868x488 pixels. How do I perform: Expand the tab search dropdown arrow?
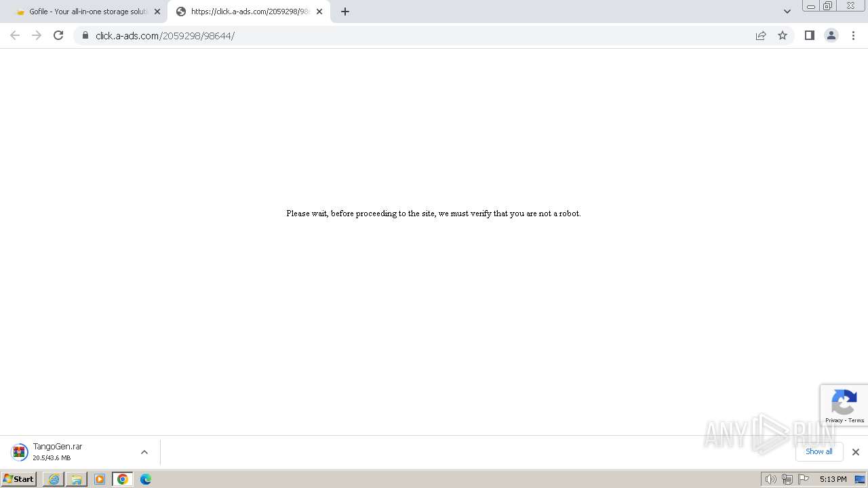tap(787, 12)
